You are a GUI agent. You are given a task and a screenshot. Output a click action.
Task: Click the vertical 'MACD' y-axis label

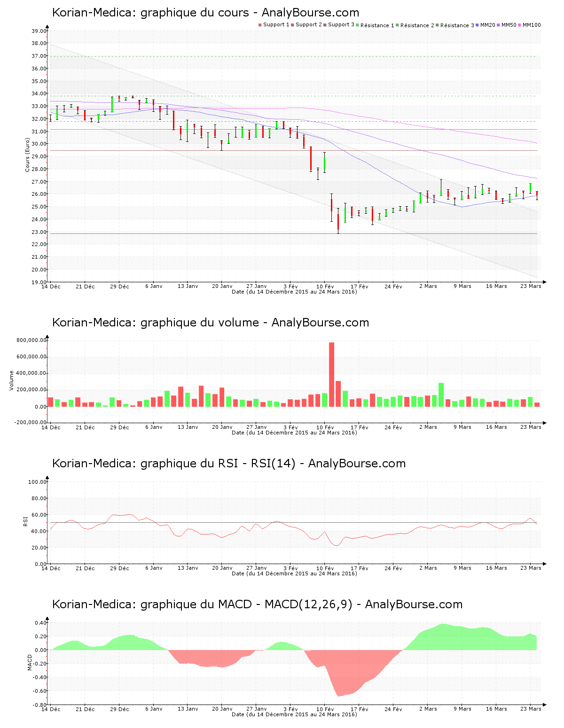pyautogui.click(x=30, y=662)
